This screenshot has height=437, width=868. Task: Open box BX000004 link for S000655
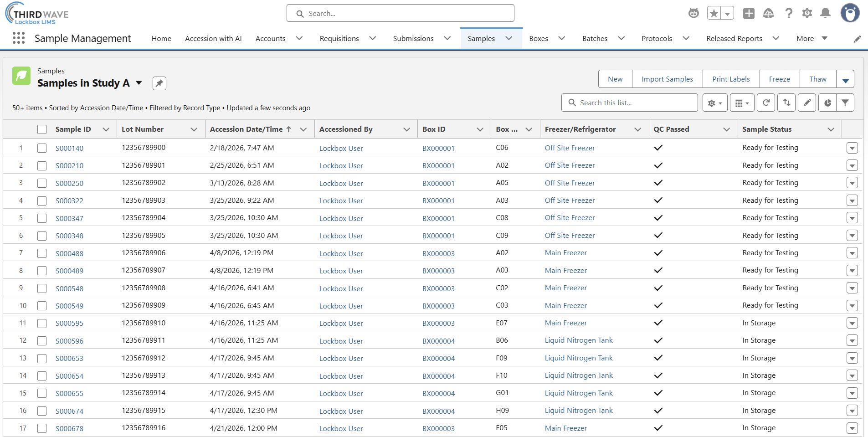[x=438, y=394]
